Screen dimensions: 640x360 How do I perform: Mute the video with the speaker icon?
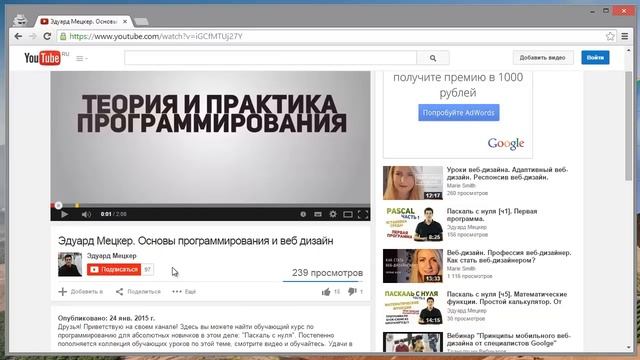(x=86, y=214)
